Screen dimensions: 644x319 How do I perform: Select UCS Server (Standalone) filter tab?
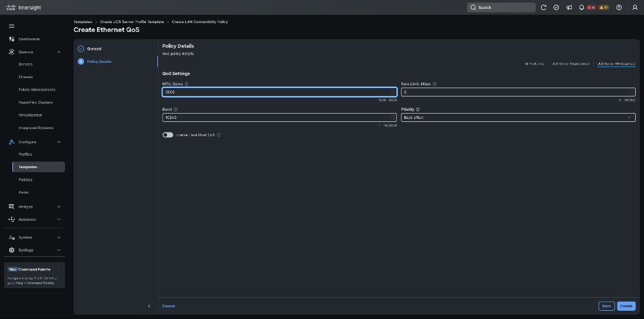(x=570, y=64)
